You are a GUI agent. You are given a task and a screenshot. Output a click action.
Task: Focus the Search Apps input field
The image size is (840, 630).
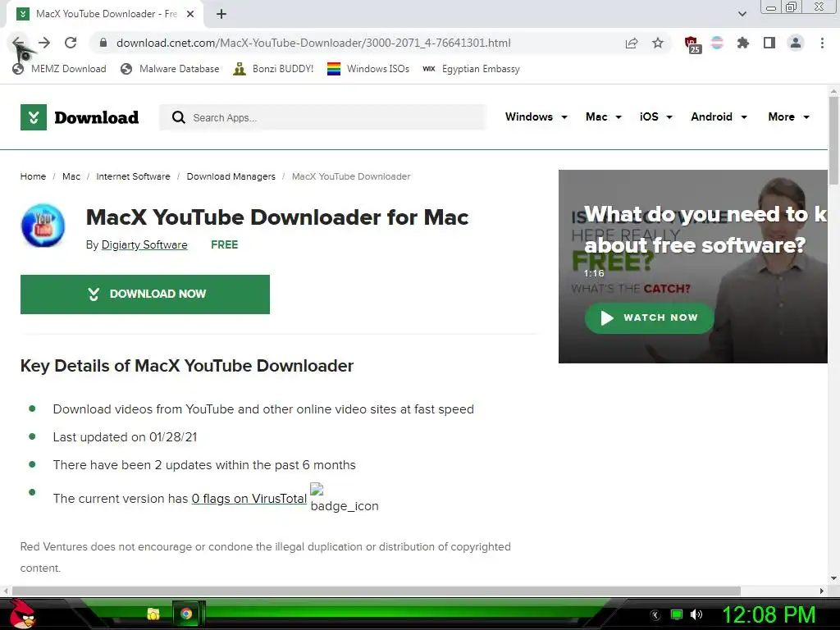point(322,117)
